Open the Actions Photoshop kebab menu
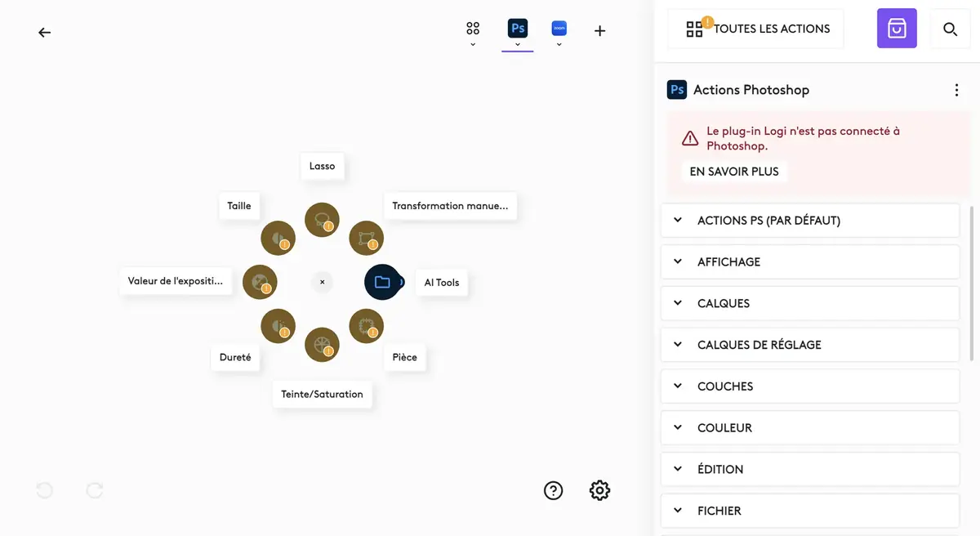 [956, 90]
